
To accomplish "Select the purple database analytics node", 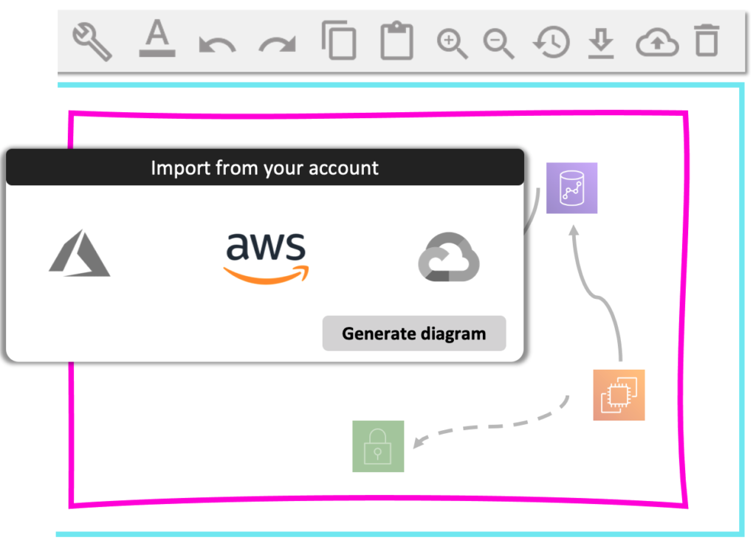I will click(x=572, y=188).
